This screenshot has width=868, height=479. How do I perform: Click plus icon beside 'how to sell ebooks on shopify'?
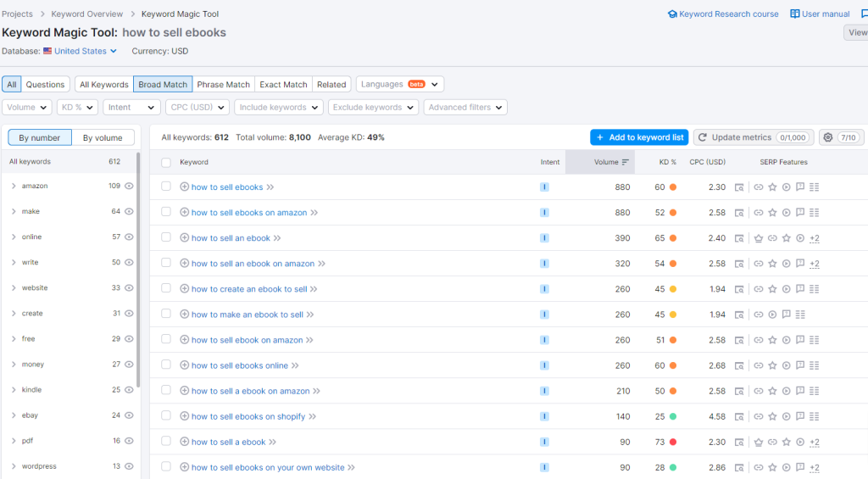click(184, 416)
